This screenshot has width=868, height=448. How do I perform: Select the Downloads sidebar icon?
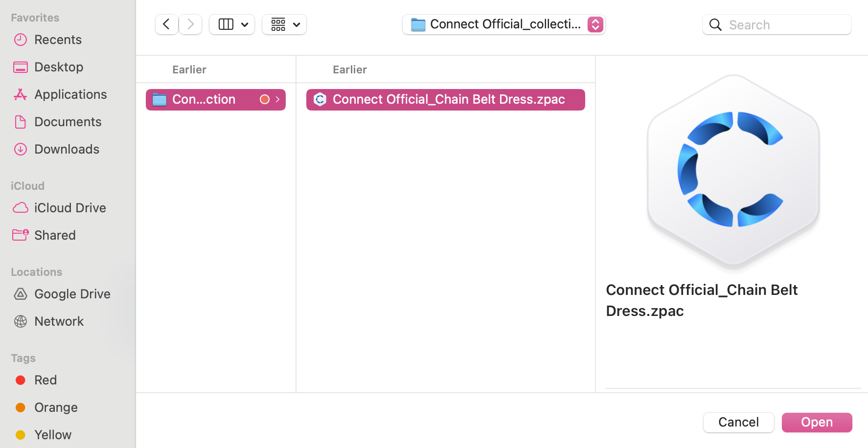pyautogui.click(x=67, y=149)
